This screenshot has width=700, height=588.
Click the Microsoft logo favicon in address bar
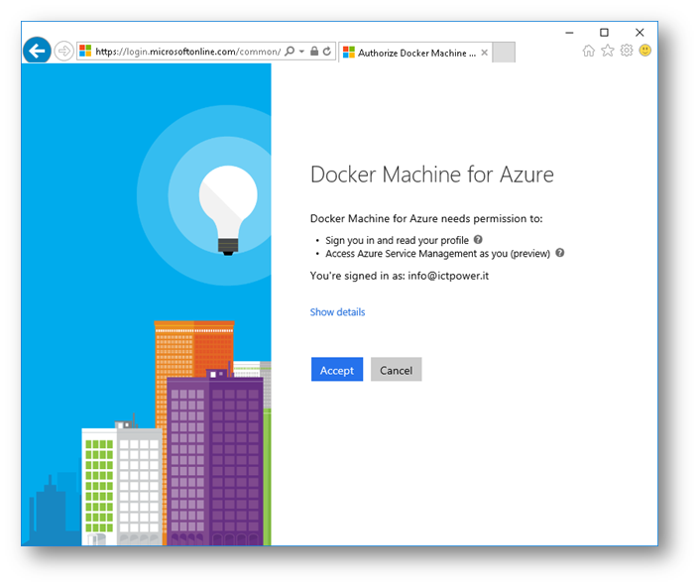coord(85,51)
